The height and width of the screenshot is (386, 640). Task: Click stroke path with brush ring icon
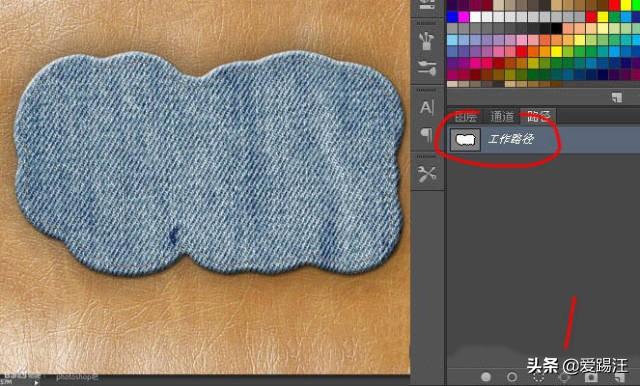pyautogui.click(x=512, y=377)
